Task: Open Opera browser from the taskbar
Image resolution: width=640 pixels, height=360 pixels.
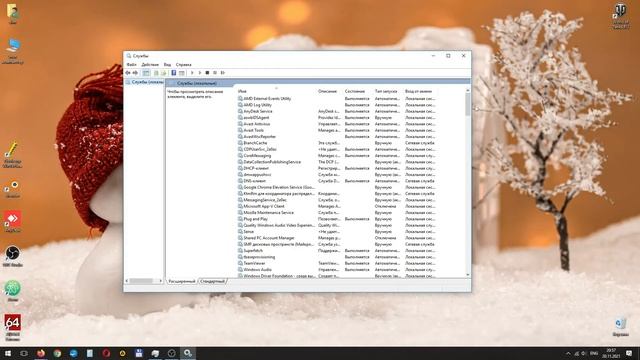Action: click(x=106, y=353)
